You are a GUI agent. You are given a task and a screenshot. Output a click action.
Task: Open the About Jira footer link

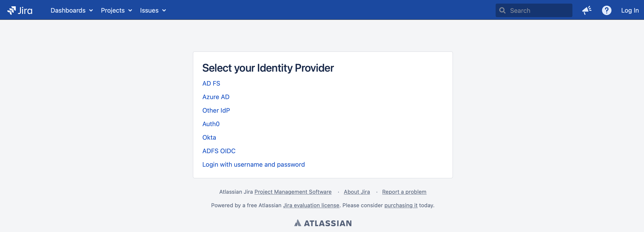[x=357, y=192]
